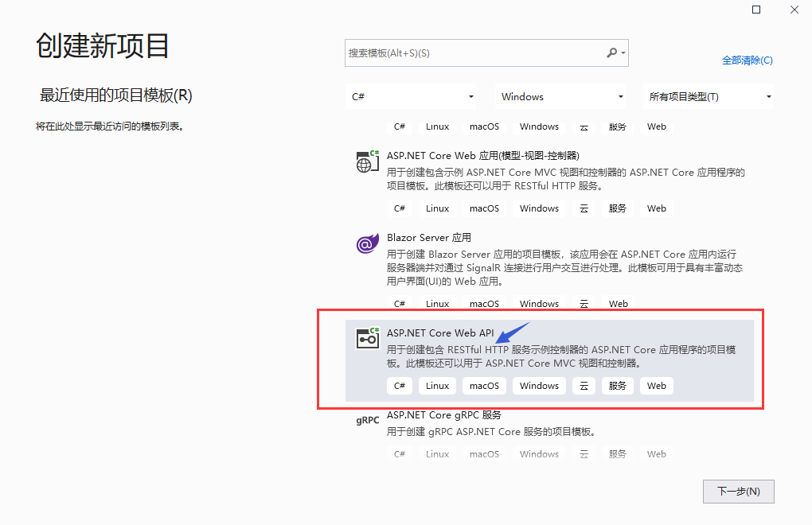The image size is (812, 525).
Task: Select ASP.NET Core Web API template title
Action: [440, 333]
